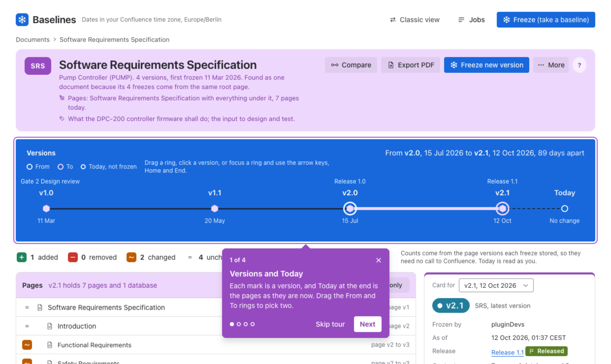Click the equals icon on Introduction row
Image resolution: width=611 pixels, height=364 pixels.
[27, 326]
